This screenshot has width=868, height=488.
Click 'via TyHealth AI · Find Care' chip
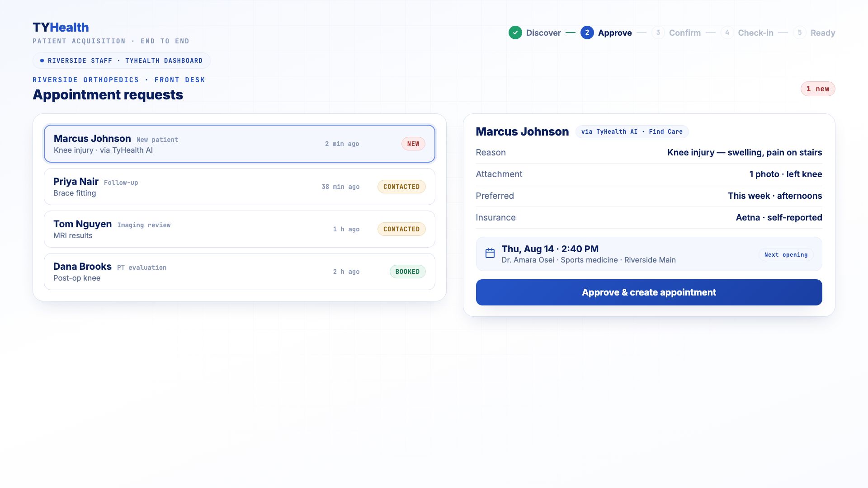(x=632, y=132)
